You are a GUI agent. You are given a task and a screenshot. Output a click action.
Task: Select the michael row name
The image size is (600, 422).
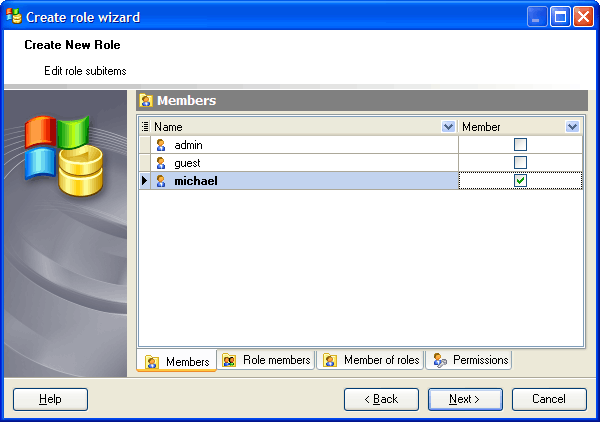pos(196,181)
